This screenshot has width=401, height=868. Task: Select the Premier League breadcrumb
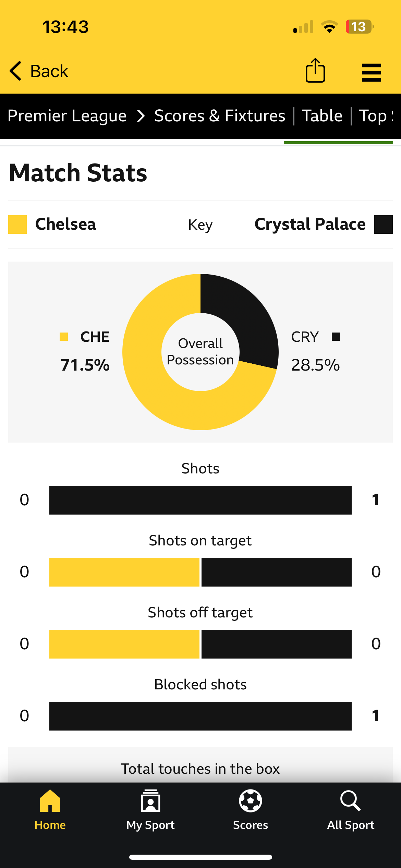[67, 116]
